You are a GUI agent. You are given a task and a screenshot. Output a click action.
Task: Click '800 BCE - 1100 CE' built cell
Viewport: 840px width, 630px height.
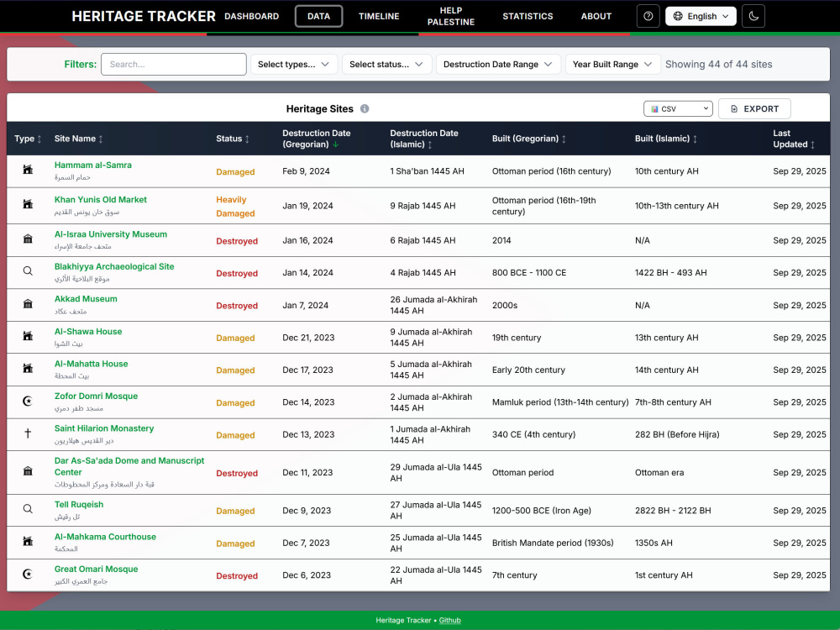(528, 273)
